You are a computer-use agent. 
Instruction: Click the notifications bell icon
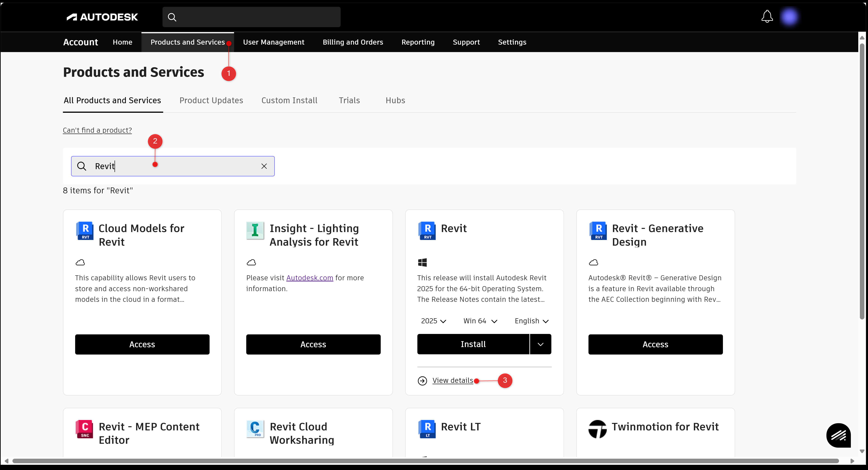click(767, 16)
